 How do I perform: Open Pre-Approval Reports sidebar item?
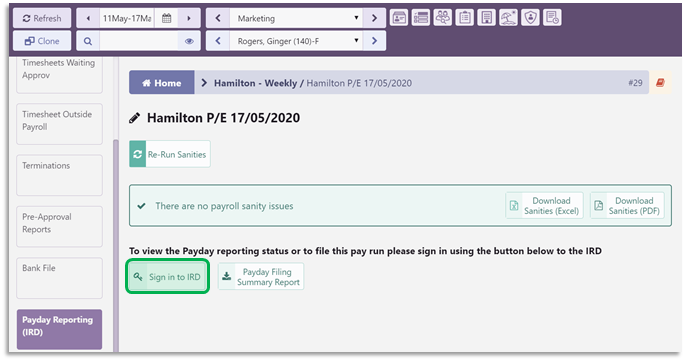[59, 226]
